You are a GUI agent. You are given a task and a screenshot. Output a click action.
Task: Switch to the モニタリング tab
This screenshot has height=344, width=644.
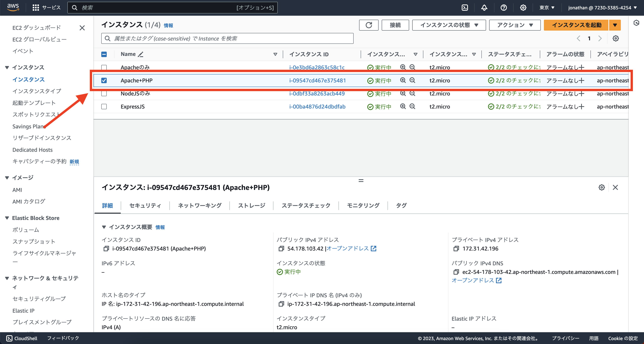click(363, 206)
